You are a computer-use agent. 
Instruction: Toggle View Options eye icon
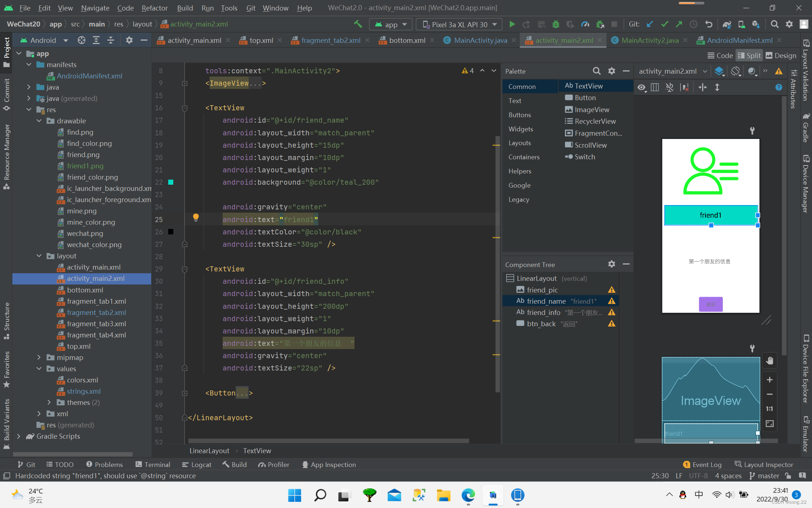pyautogui.click(x=642, y=87)
